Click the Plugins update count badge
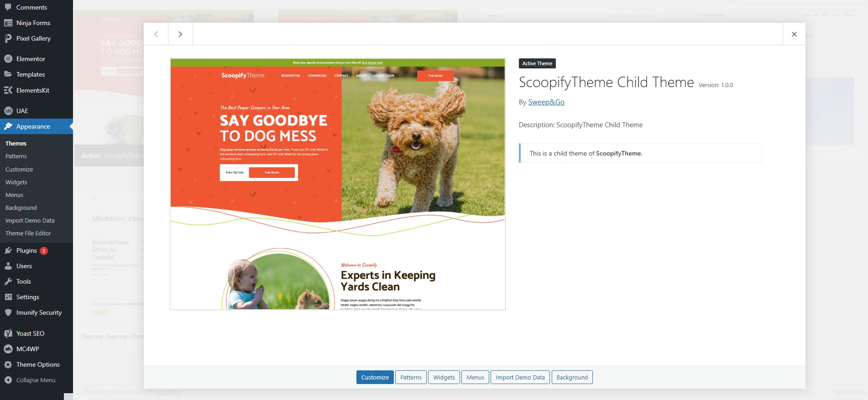This screenshot has height=400, width=868. [44, 250]
